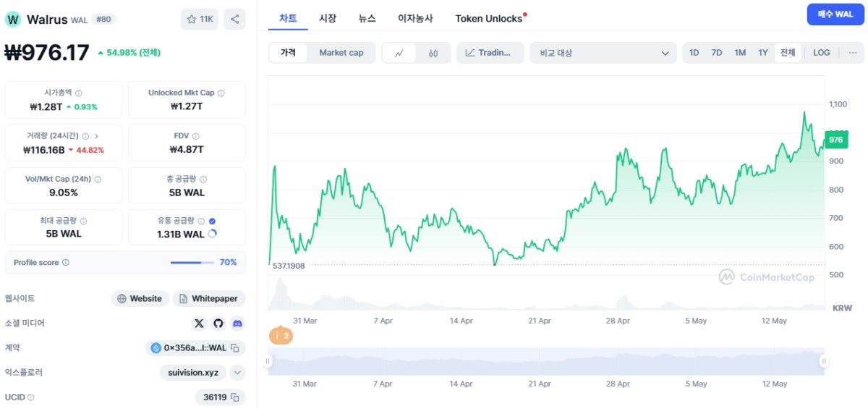Show info tooltip for 거래량 (24시간)
Viewport: 868px width, 409px height.
[85, 135]
